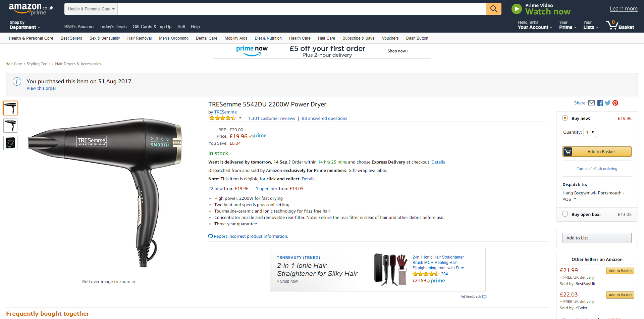Expand the Shop by Department menu

[x=24, y=25]
